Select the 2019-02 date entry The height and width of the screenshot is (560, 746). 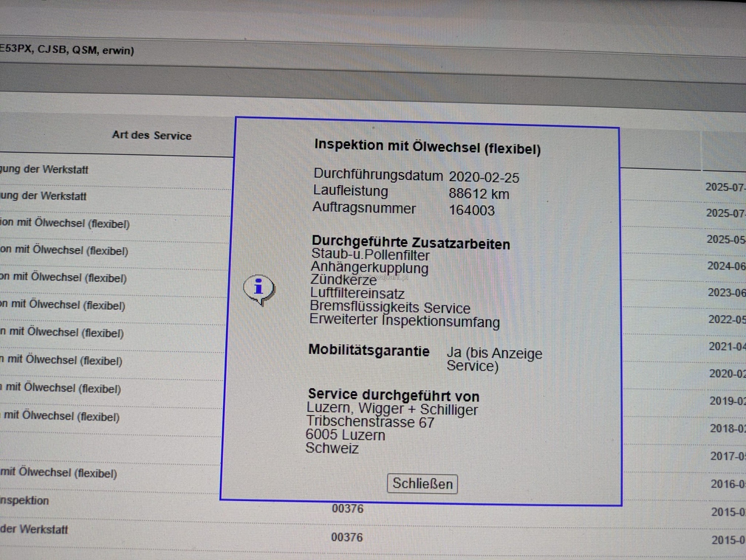[x=727, y=401]
